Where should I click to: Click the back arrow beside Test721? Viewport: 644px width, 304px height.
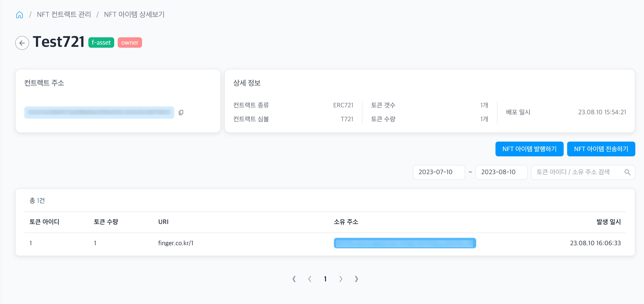[22, 43]
